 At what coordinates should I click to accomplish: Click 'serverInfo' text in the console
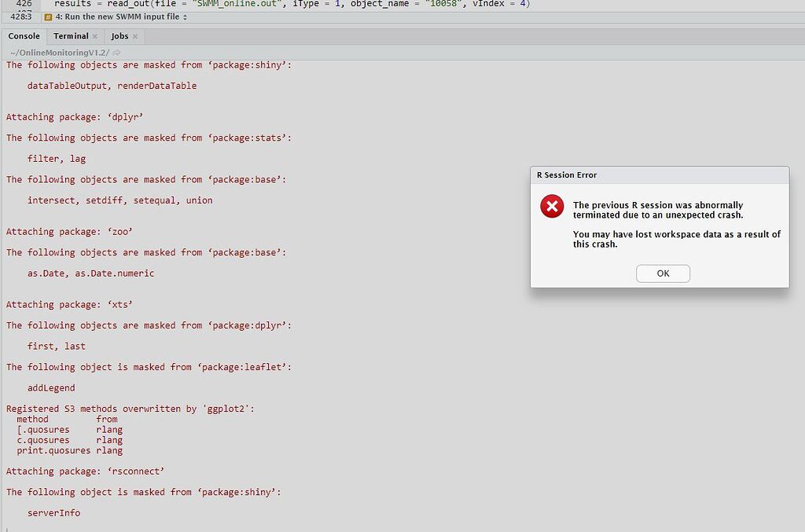pyautogui.click(x=55, y=512)
